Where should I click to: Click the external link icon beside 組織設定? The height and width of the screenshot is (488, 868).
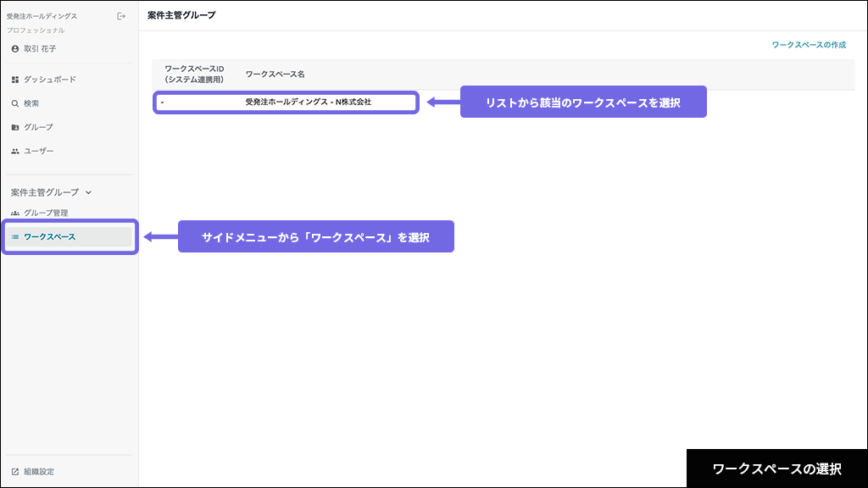click(15, 472)
